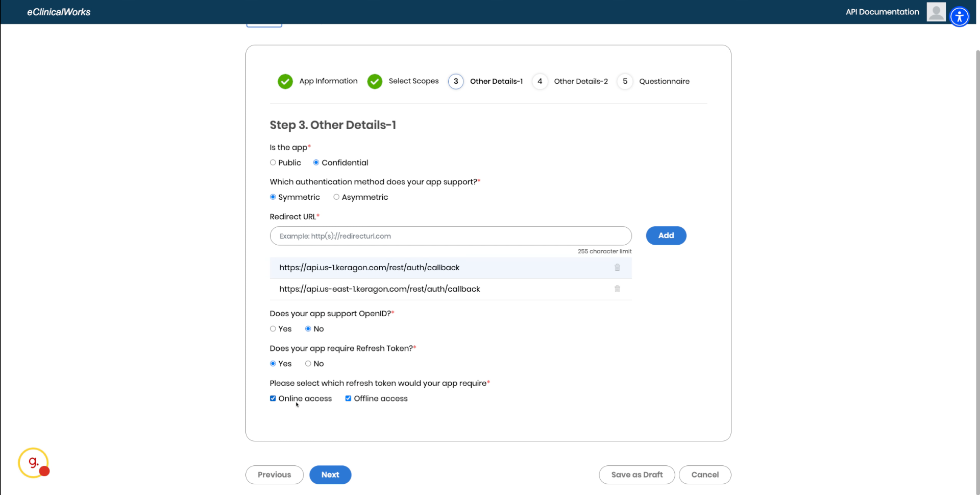This screenshot has width=980, height=495.
Task: Click the eClinicalWorks logo
Action: (x=59, y=12)
